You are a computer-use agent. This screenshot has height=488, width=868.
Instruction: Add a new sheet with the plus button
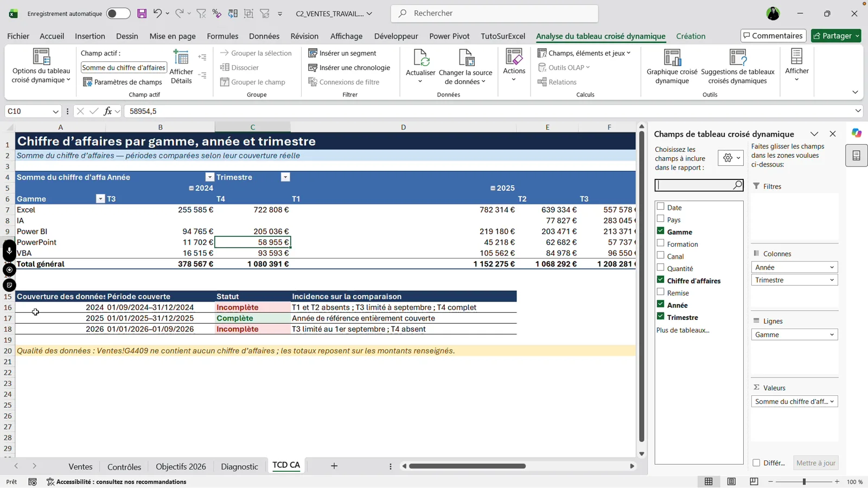334,466
